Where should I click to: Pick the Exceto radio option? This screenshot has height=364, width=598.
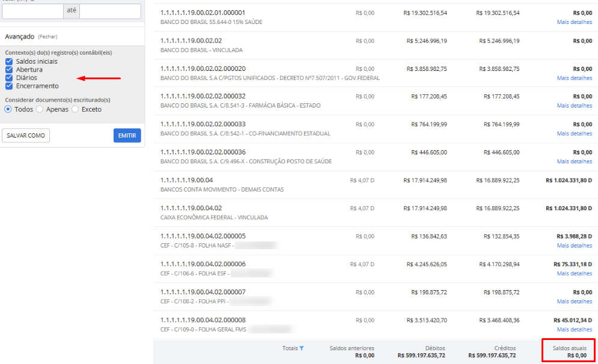point(75,109)
